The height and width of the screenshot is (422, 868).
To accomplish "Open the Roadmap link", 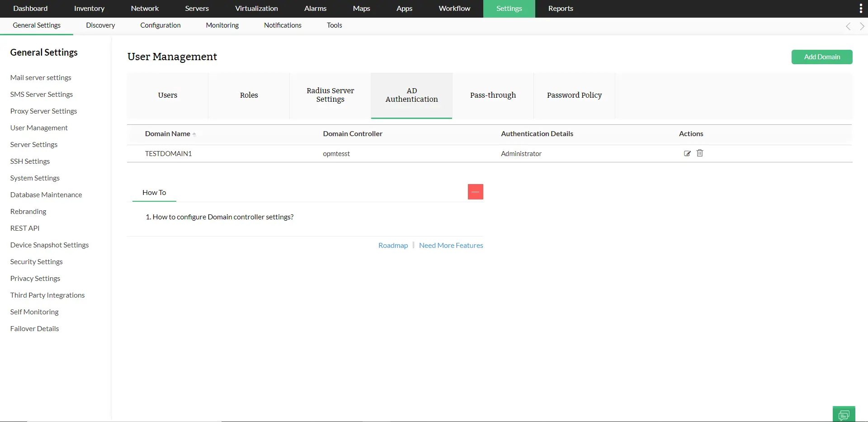I will [x=393, y=246].
